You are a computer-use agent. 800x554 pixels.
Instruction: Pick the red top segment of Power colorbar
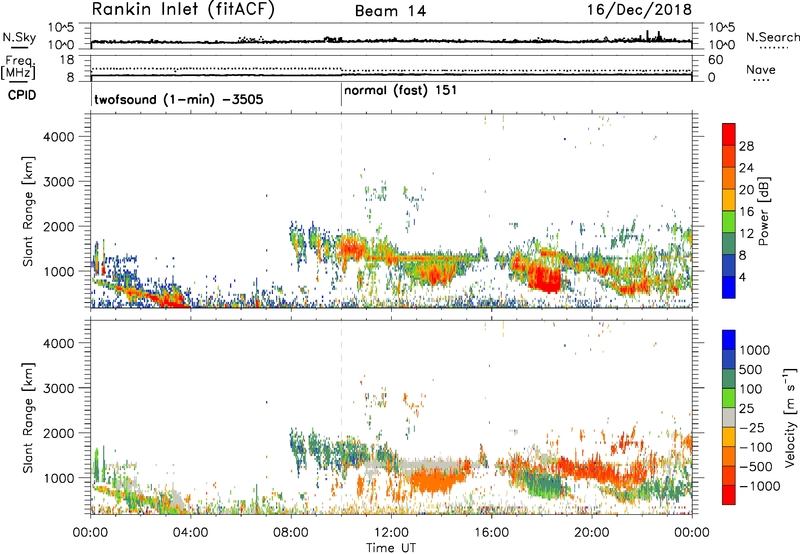[x=729, y=134]
